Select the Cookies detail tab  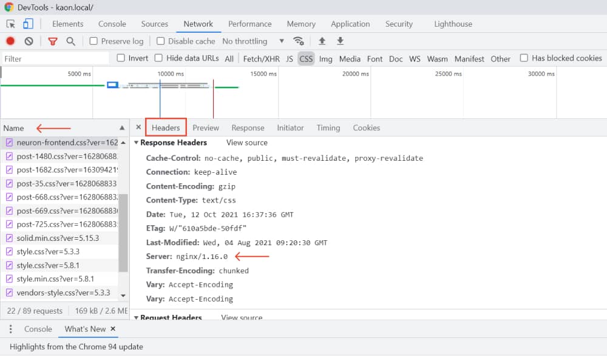[x=366, y=127]
